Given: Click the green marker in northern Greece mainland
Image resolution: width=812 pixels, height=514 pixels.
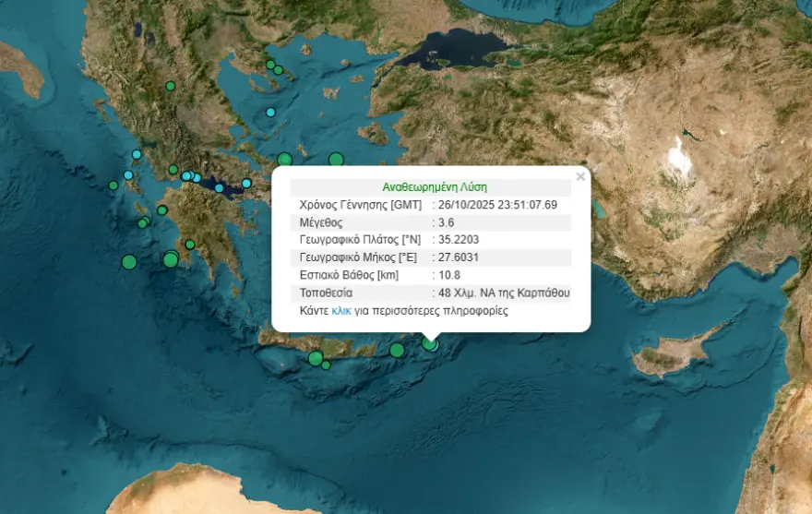Looking at the screenshot, I should coord(170,86).
